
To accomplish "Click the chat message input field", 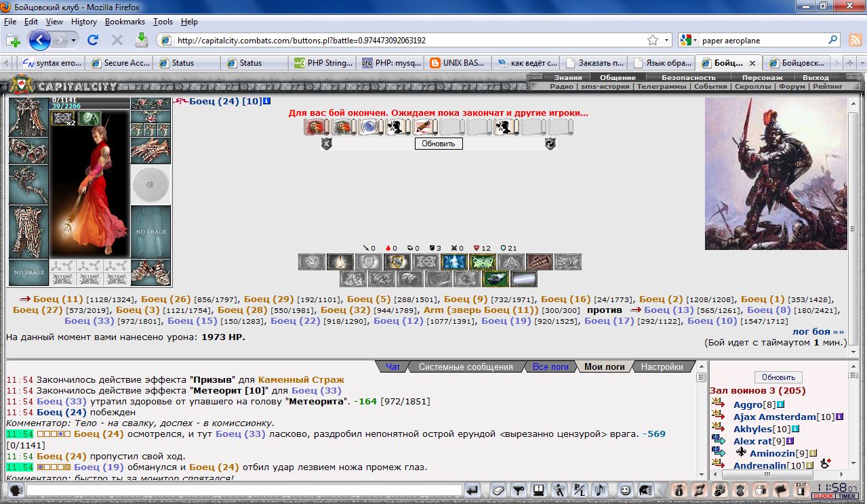I will (x=244, y=490).
